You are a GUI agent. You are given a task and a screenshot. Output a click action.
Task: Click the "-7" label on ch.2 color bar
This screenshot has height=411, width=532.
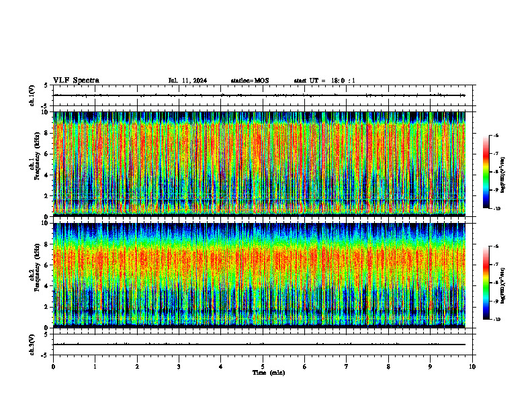click(496, 265)
